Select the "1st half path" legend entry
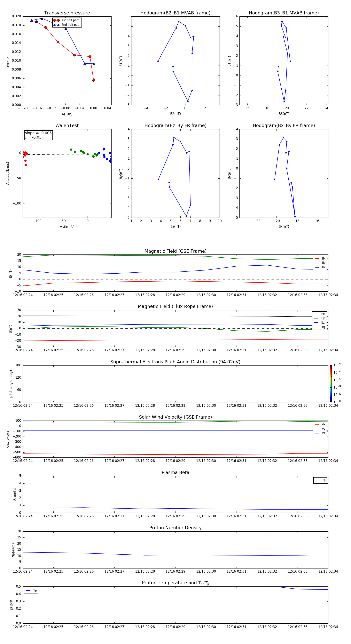351x644 pixels. click(x=67, y=20)
